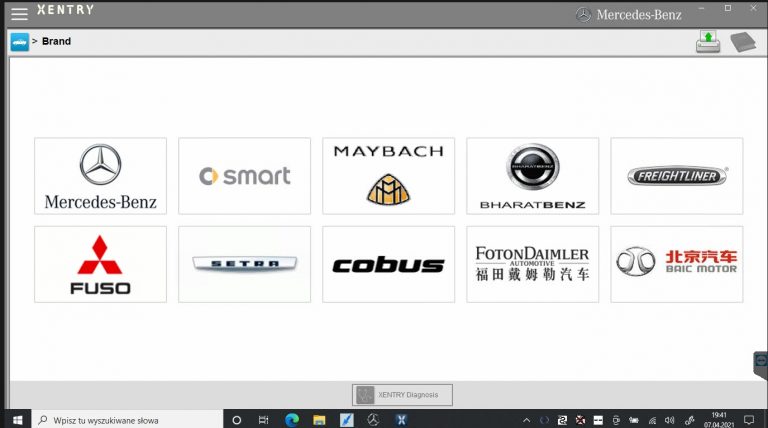Click the vehicle home icon in breadcrumb

click(20, 42)
